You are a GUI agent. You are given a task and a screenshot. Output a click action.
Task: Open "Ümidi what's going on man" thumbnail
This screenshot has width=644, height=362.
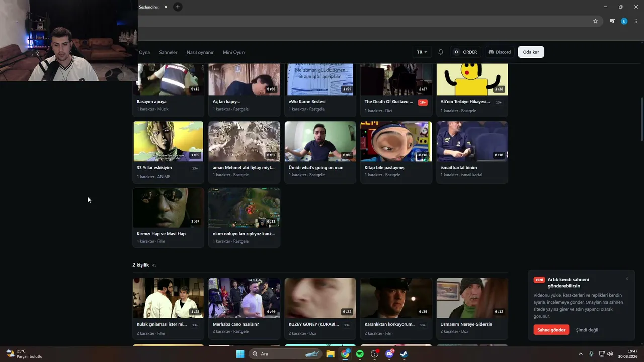(x=320, y=141)
